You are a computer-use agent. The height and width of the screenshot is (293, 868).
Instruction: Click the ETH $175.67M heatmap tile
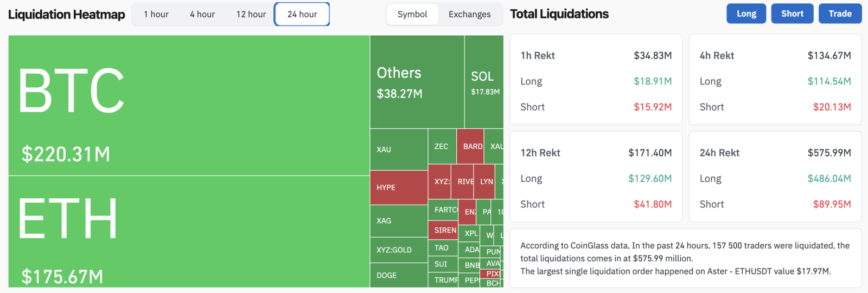(189, 232)
